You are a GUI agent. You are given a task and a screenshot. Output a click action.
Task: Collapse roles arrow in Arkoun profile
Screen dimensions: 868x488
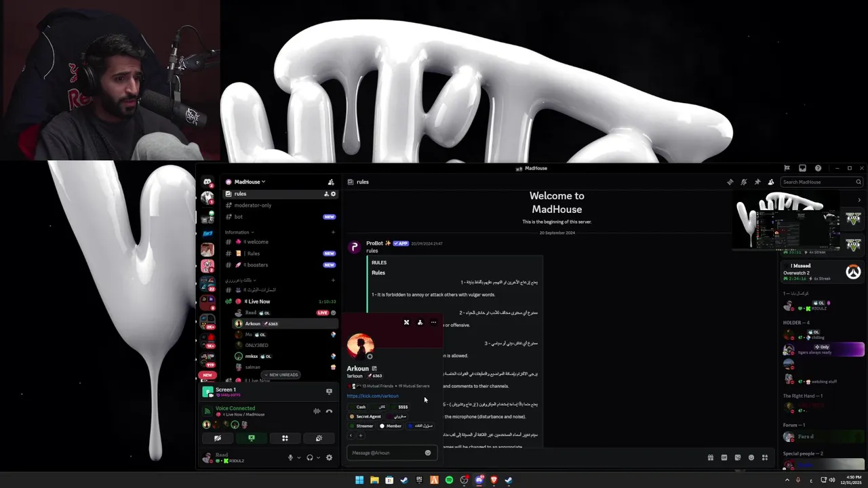[351, 435]
